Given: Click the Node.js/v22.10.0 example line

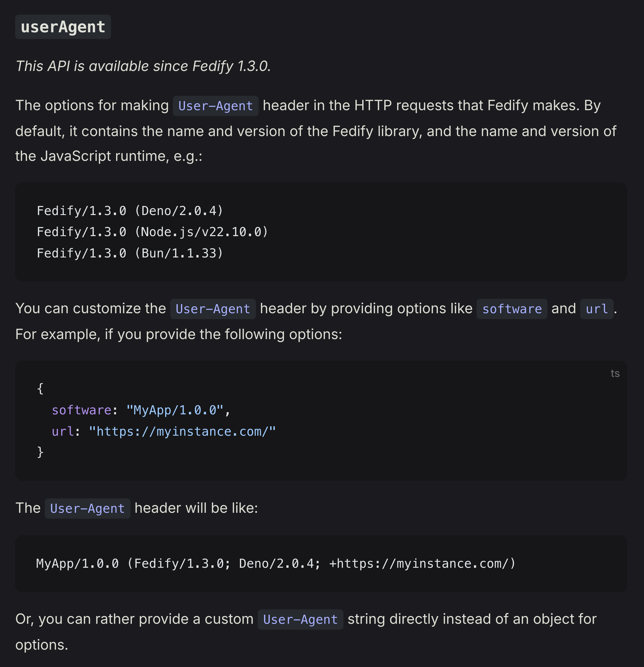Looking at the screenshot, I should [152, 232].
